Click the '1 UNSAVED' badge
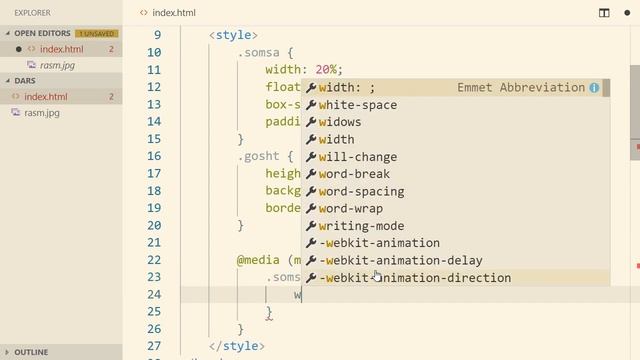 (x=97, y=33)
